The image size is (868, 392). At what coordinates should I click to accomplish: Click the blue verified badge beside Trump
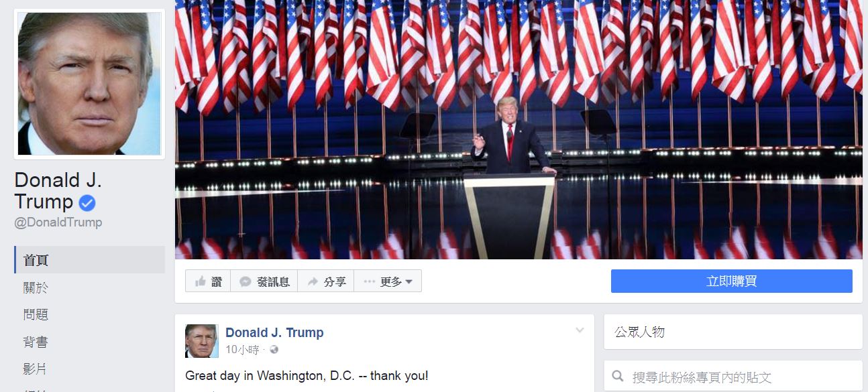(x=87, y=202)
